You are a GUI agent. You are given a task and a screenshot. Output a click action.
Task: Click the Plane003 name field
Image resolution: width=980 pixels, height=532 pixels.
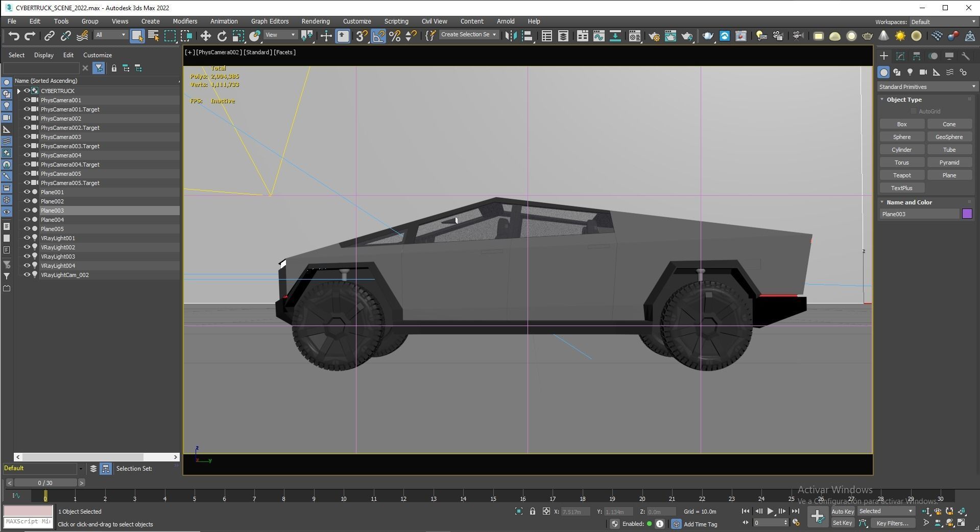click(x=919, y=214)
